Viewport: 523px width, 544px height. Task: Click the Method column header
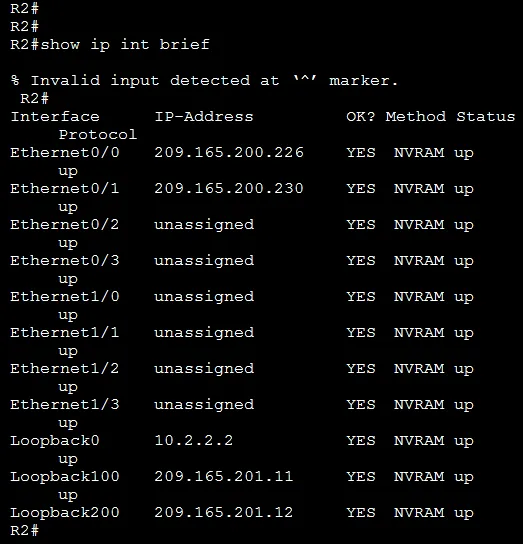tap(416, 117)
